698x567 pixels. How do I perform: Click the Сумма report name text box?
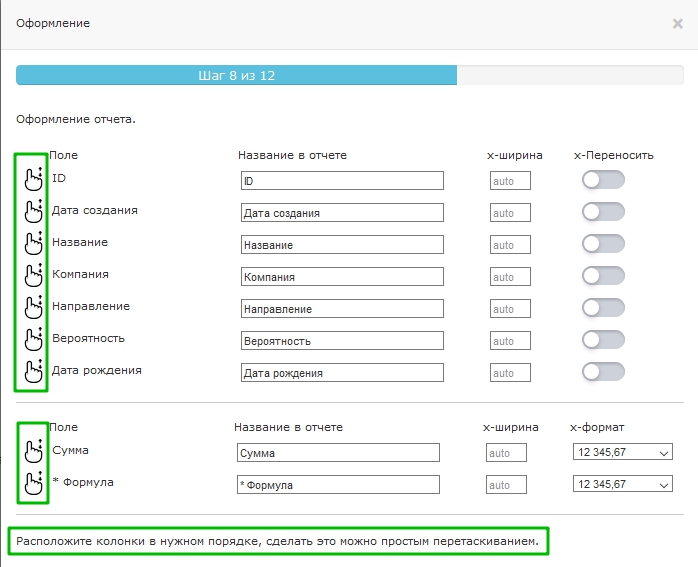(x=338, y=453)
